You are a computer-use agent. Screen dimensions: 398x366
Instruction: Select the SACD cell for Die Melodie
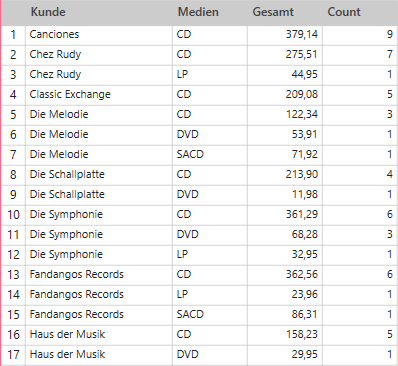click(210, 155)
